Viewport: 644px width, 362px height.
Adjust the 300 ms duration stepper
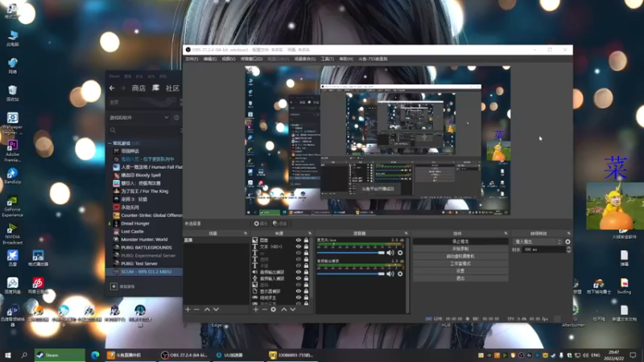[x=568, y=249]
